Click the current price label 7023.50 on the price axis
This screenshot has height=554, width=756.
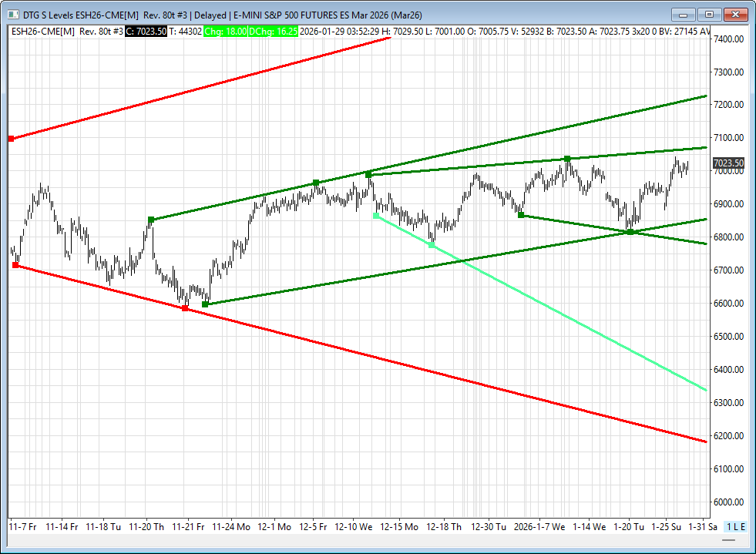[728, 163]
